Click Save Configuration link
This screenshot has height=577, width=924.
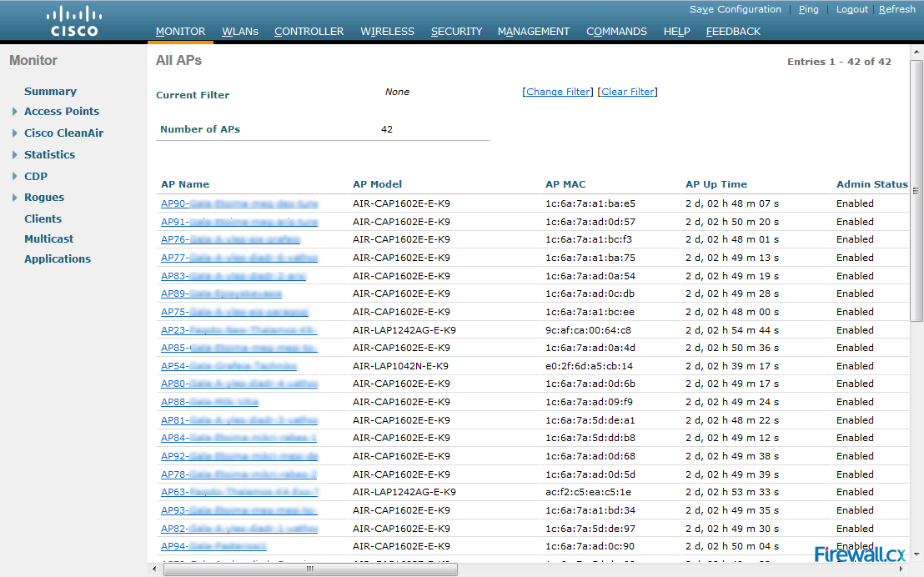[x=736, y=9]
